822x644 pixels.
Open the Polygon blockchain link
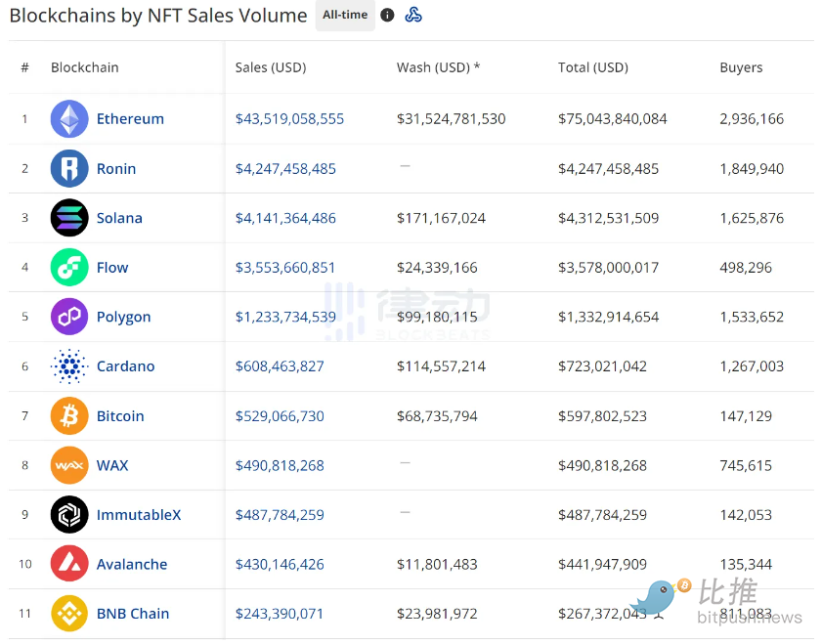(x=123, y=317)
